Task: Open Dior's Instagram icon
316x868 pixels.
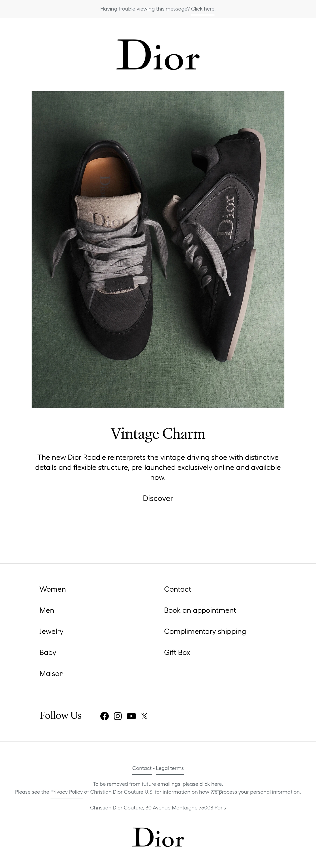Action: click(117, 716)
